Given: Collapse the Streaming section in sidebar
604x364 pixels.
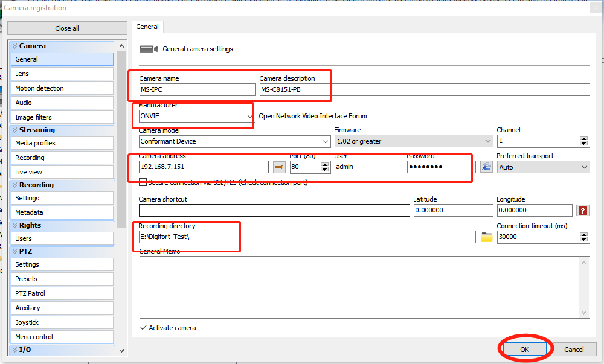Looking at the screenshot, I should pyautogui.click(x=62, y=130).
